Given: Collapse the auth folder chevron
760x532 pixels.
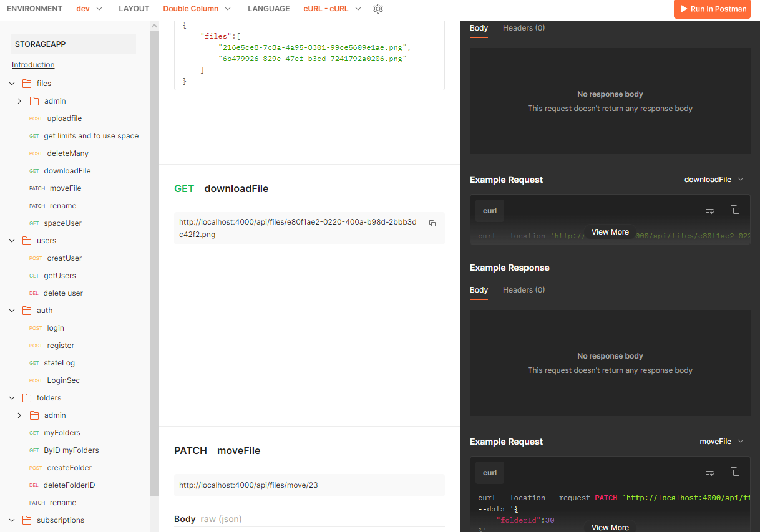Looking at the screenshot, I should [12, 311].
